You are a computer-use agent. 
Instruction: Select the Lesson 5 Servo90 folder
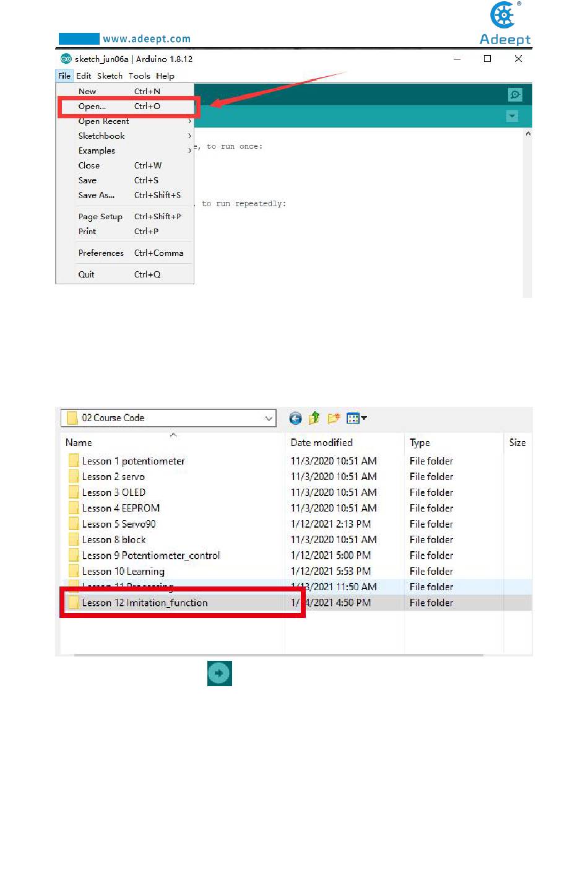pos(119,524)
